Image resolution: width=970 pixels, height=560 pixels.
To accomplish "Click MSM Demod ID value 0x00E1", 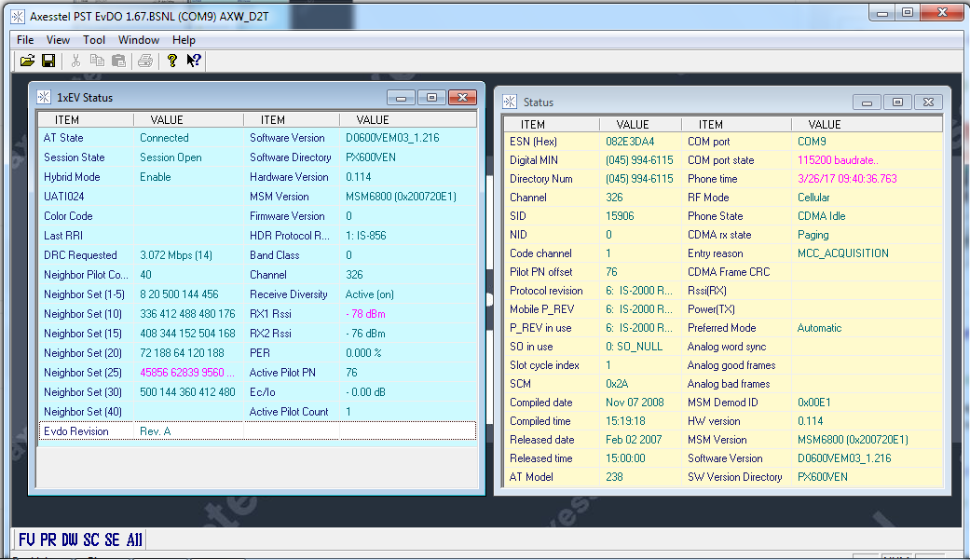I will (x=814, y=403).
